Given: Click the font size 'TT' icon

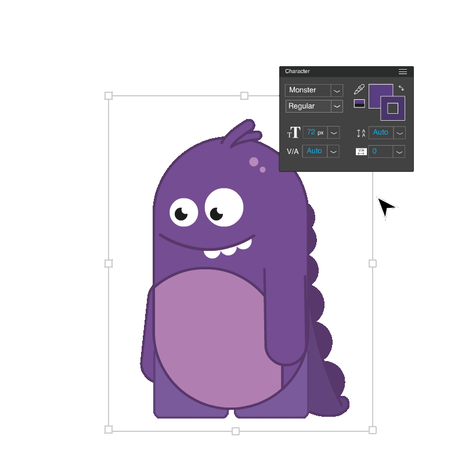Looking at the screenshot, I should point(295,132).
